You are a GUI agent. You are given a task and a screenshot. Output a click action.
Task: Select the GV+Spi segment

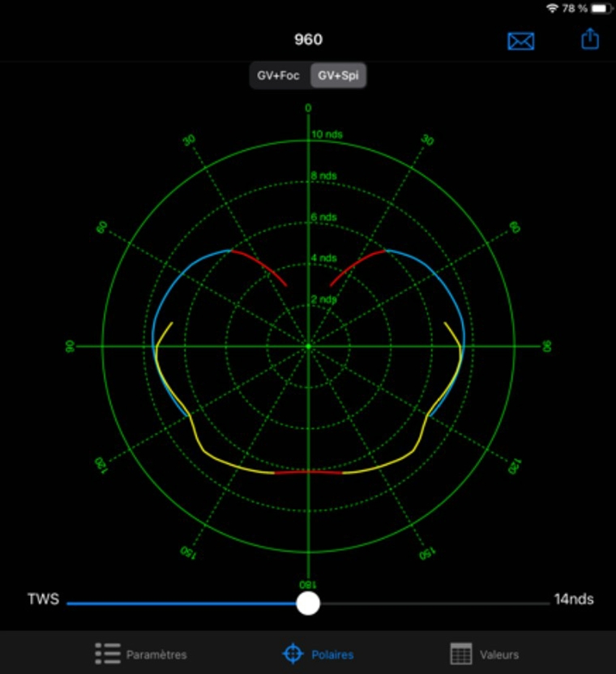pos(340,76)
